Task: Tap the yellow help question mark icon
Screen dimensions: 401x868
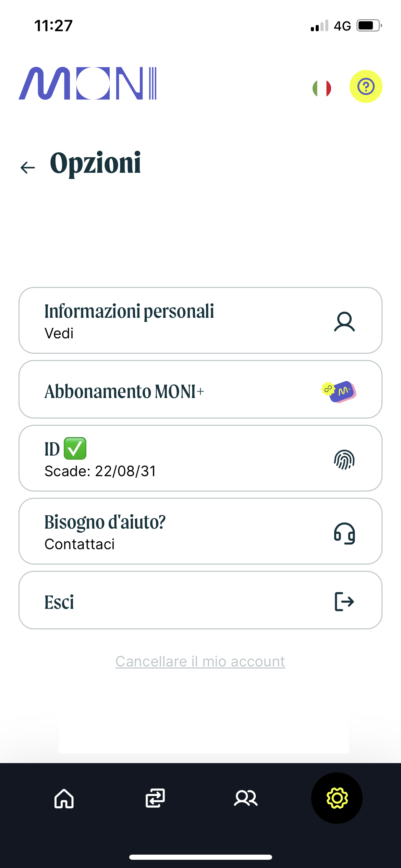Action: pyautogui.click(x=366, y=86)
